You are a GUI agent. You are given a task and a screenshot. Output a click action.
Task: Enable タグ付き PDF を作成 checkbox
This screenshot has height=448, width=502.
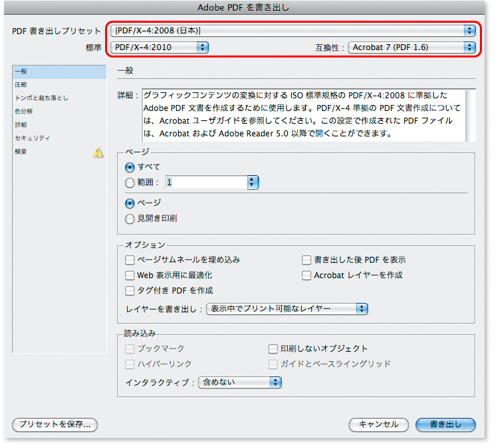[130, 291]
